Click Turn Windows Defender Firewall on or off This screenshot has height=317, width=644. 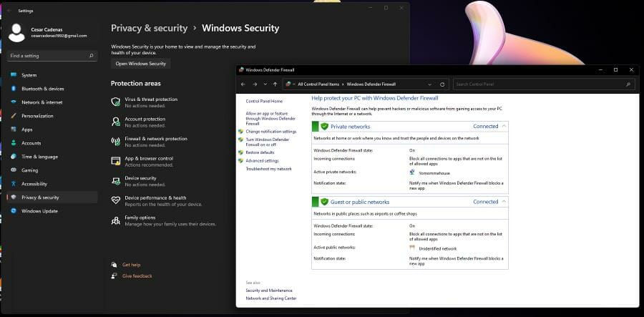click(268, 142)
